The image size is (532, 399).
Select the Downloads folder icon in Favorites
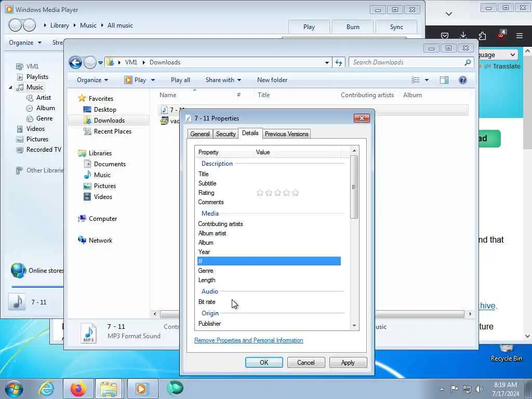click(87, 121)
